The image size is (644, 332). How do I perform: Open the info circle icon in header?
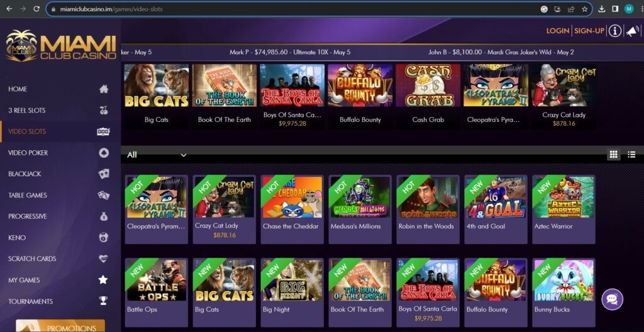[614, 31]
